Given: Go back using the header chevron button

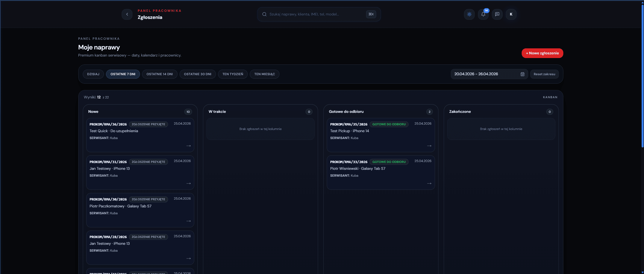Looking at the screenshot, I should tap(127, 14).
